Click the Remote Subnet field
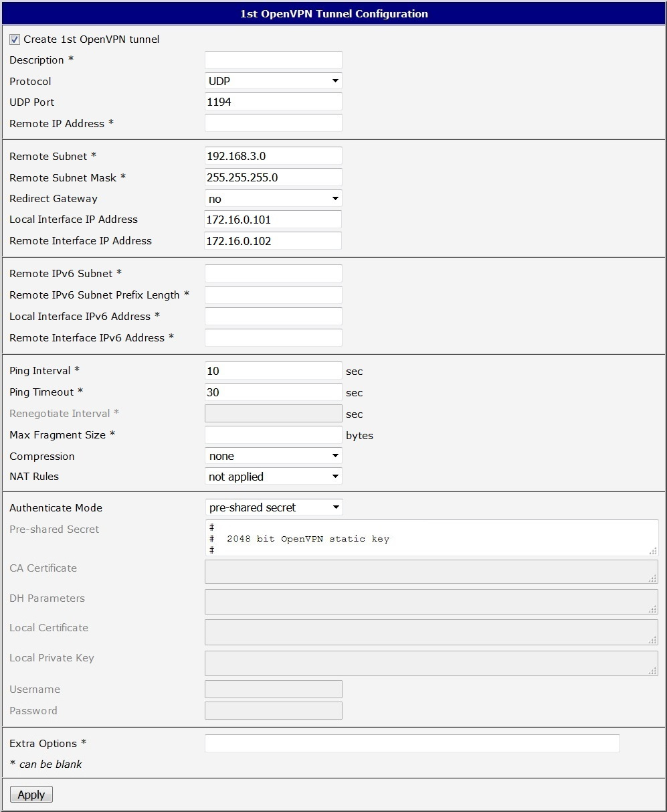The image size is (667, 812). pyautogui.click(x=273, y=156)
